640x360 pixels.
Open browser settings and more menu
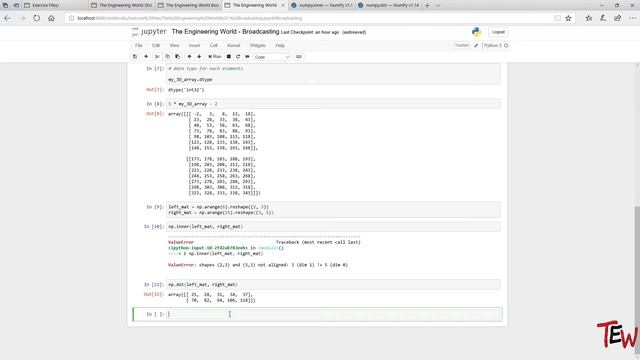[632, 18]
